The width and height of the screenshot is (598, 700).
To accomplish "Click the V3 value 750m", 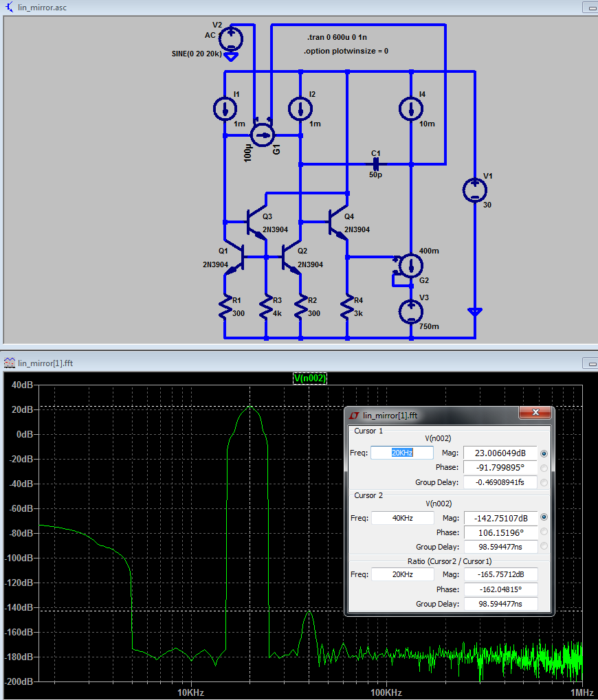I will pos(429,326).
